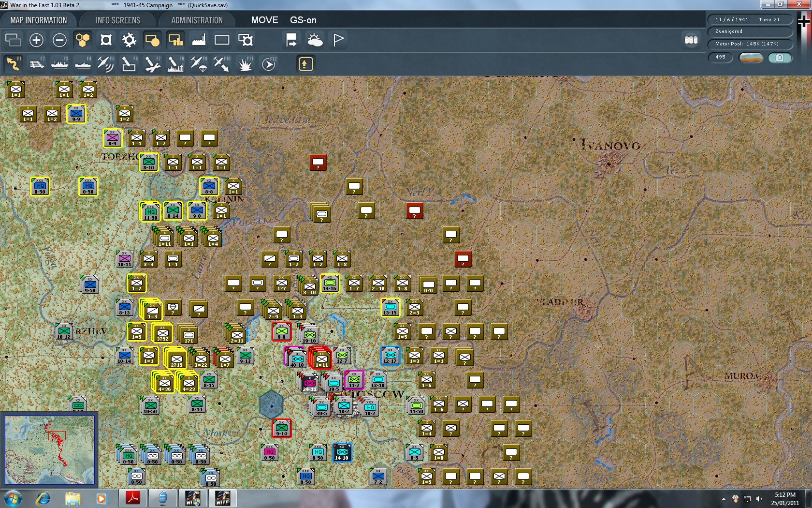Screen dimensions: 812x508
Task: End turn using the flag icon
Action: click(338, 40)
